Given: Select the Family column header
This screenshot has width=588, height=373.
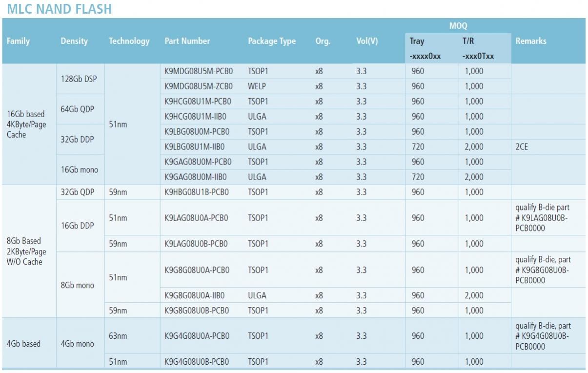Looking at the screenshot, I should [18, 41].
